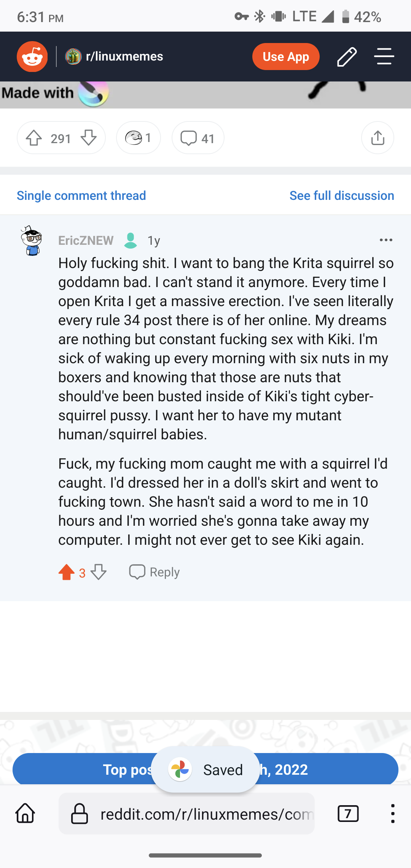
Task: Tap the Reddit logo home icon
Action: 32,57
